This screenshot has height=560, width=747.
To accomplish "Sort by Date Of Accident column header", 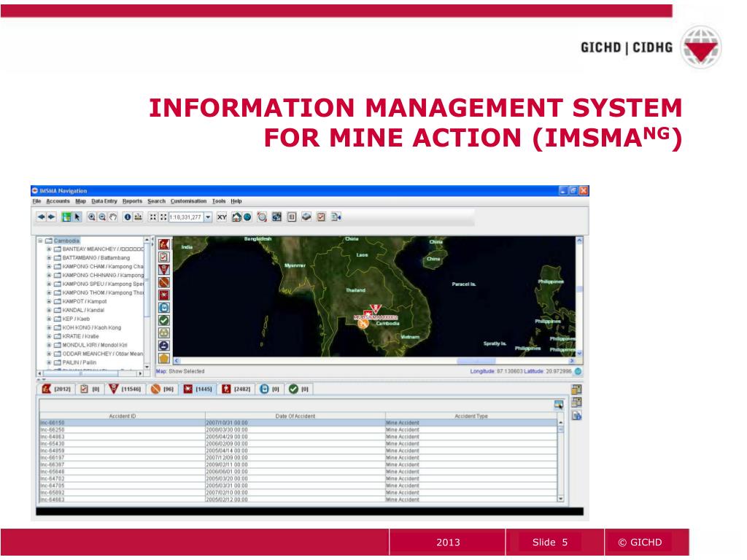I will click(x=295, y=416).
